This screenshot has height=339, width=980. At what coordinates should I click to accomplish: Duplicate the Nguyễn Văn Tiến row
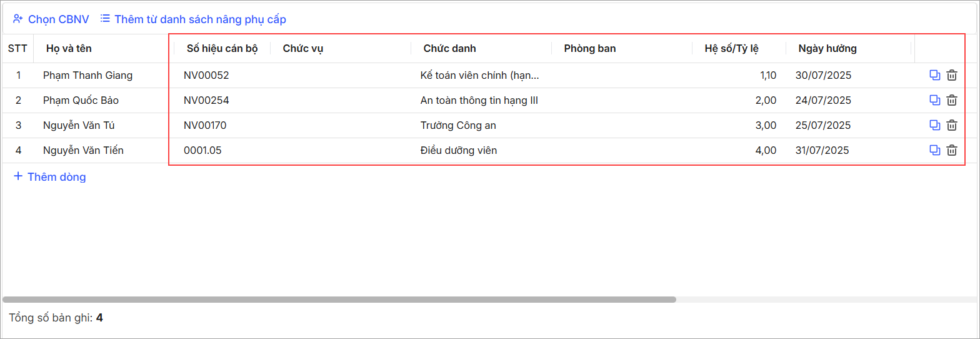click(x=935, y=150)
